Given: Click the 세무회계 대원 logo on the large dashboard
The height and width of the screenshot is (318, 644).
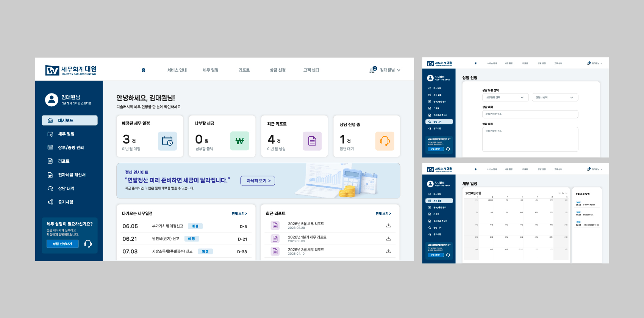Looking at the screenshot, I should pos(71,70).
